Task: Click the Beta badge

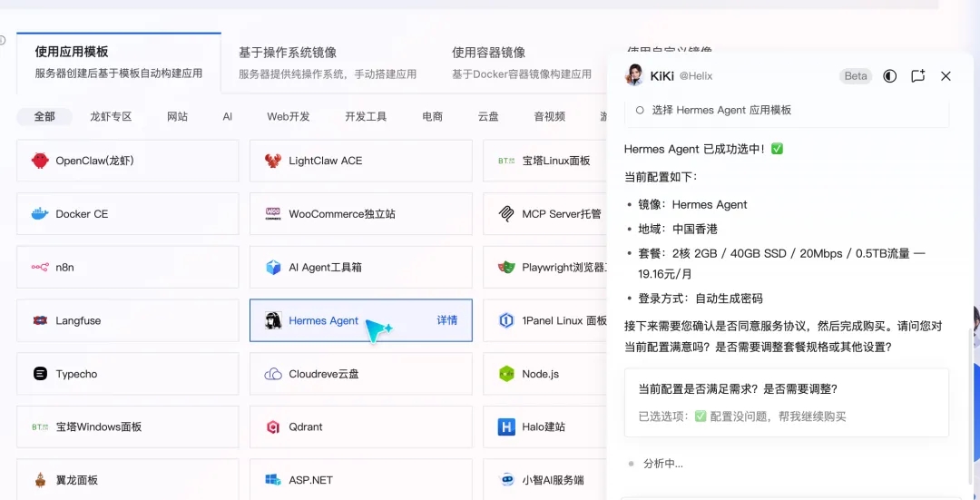Action: [856, 76]
